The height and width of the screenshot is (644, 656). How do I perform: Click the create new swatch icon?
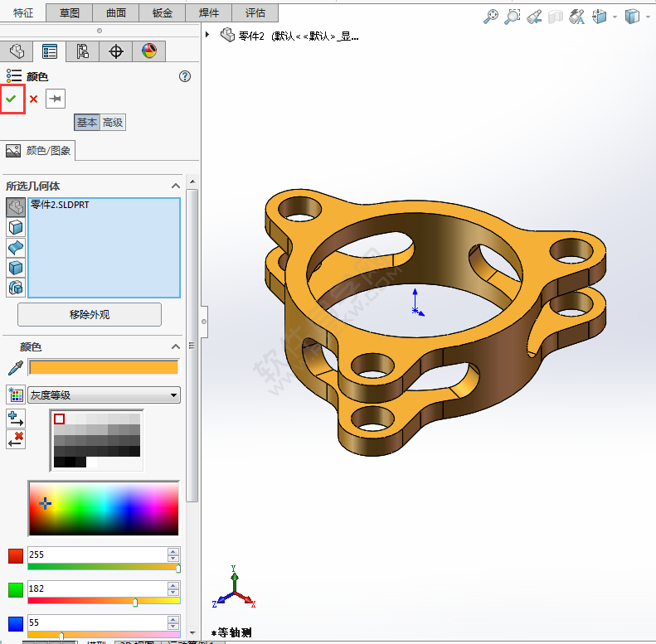point(16,395)
